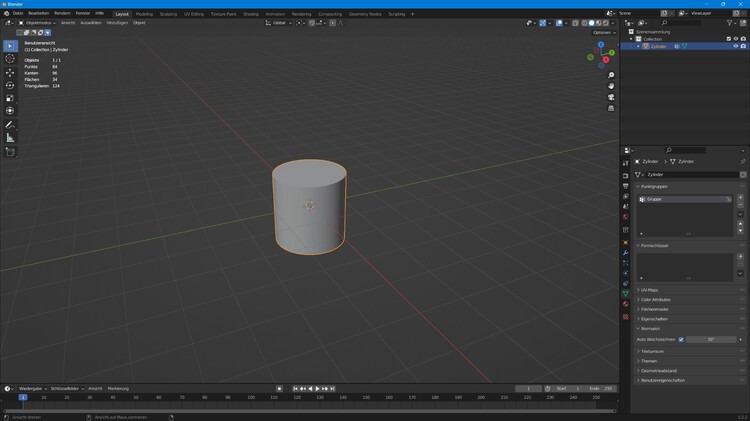Screen dimensions: 750x421
Task: Open the Particles properties tab
Action: click(626, 263)
